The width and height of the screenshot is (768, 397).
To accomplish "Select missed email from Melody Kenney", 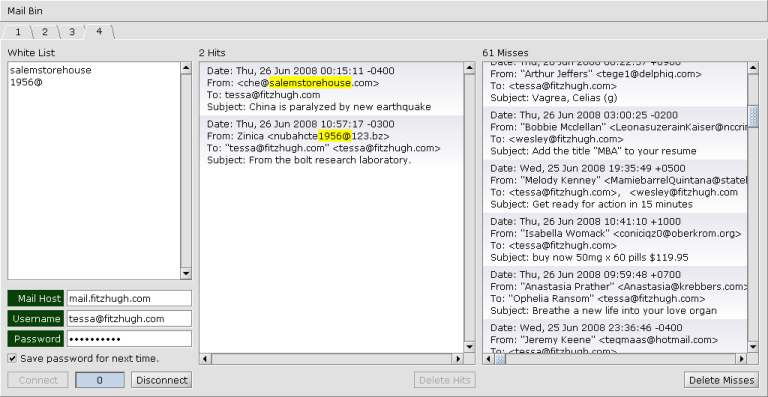I will 615,186.
